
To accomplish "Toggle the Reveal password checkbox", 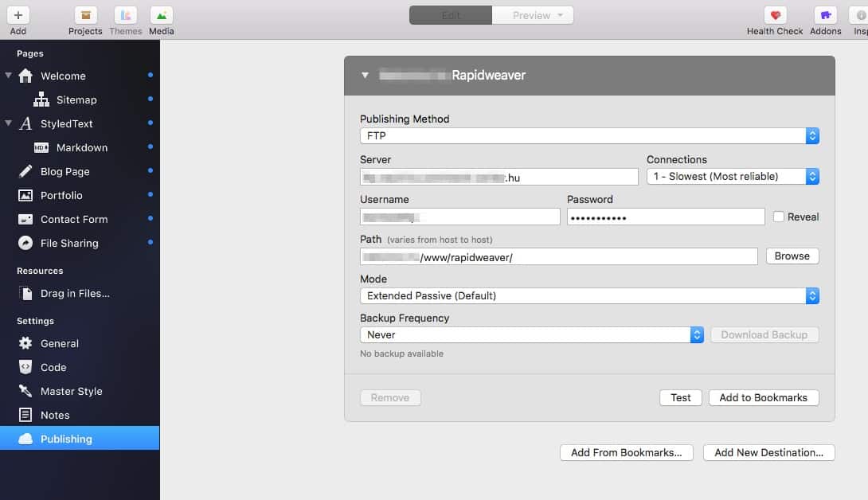I will tap(778, 217).
